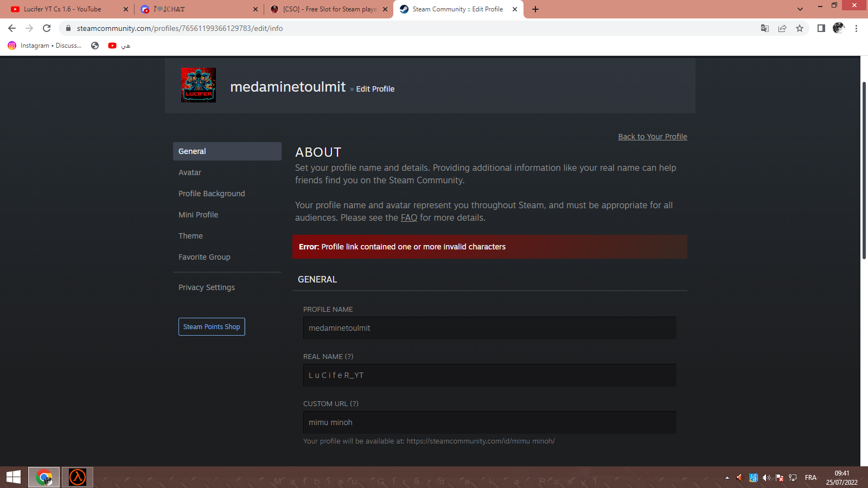This screenshot has width=868, height=488.
Task: Open Privacy Settings in sidebar
Action: coord(207,287)
